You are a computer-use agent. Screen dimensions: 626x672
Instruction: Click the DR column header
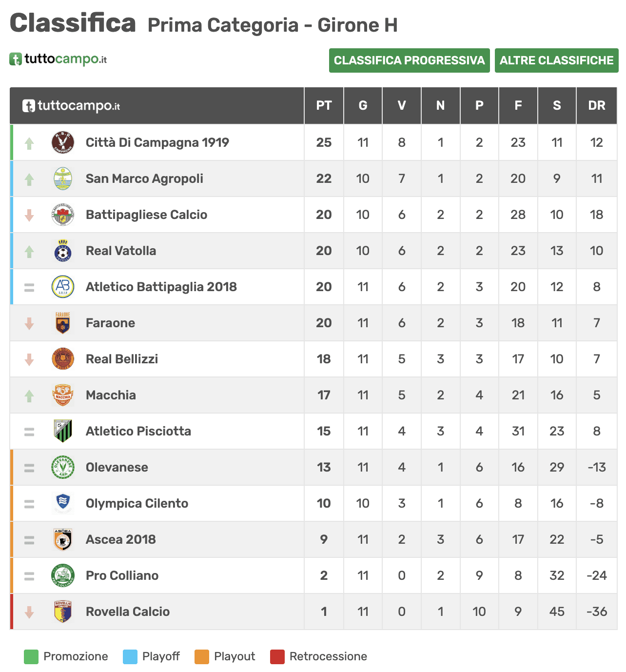[597, 105]
